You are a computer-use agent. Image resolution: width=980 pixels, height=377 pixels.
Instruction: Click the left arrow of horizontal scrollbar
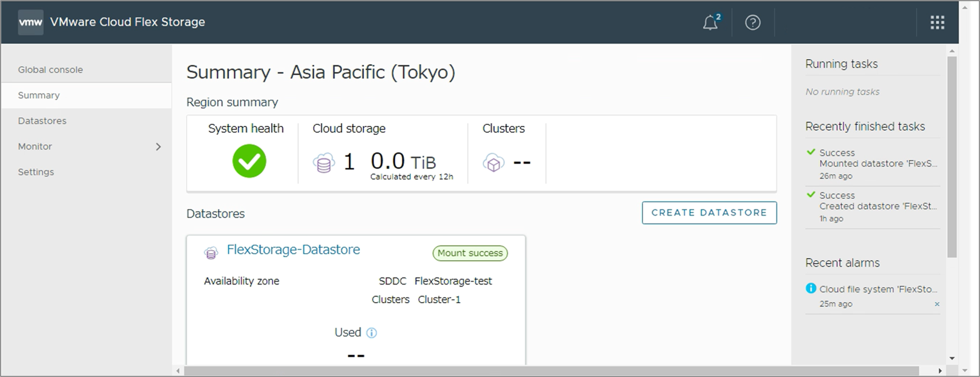click(178, 371)
